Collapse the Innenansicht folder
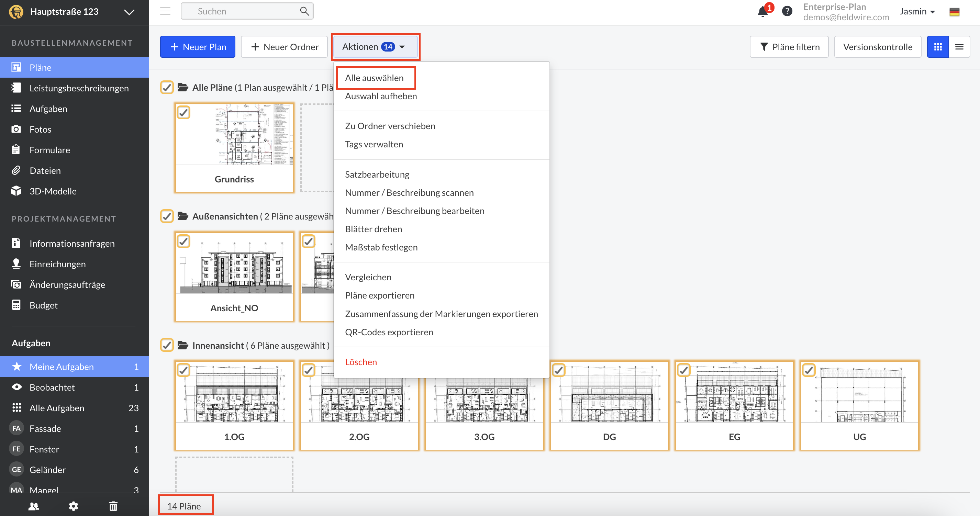The image size is (980, 516). (183, 345)
